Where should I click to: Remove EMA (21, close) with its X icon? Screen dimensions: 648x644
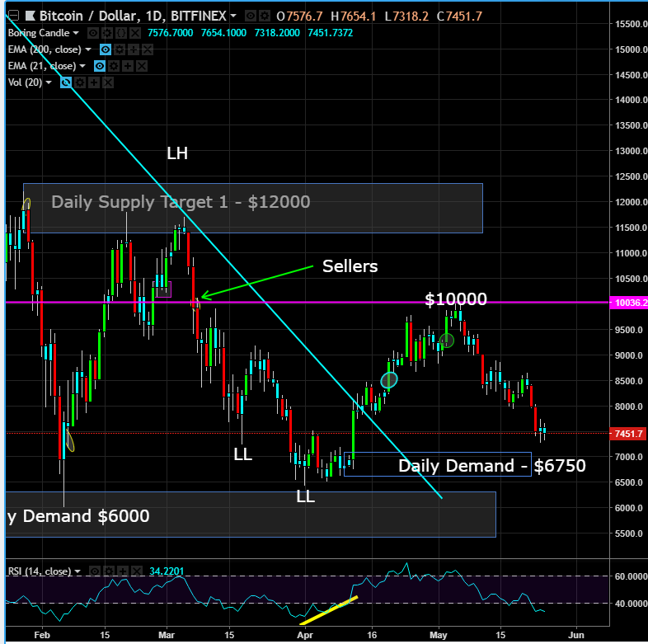tap(142, 66)
